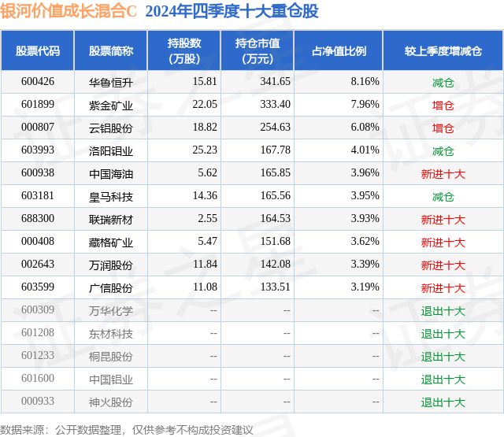Select the stock name 中国铝业

[111, 380]
